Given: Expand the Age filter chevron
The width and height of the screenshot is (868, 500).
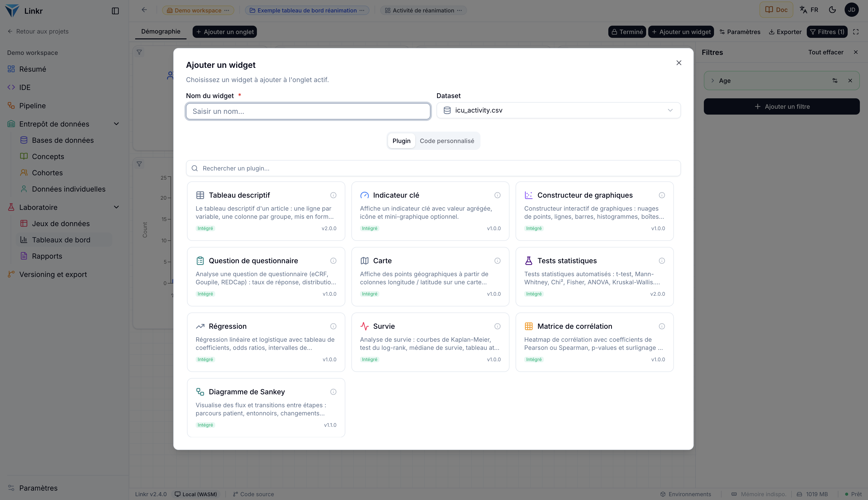Looking at the screenshot, I should [712, 81].
